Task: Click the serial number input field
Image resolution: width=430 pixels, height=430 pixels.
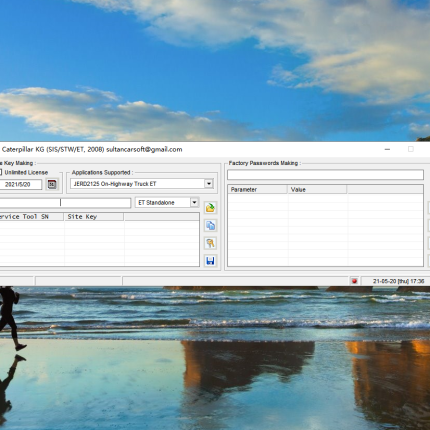Action: (x=65, y=203)
